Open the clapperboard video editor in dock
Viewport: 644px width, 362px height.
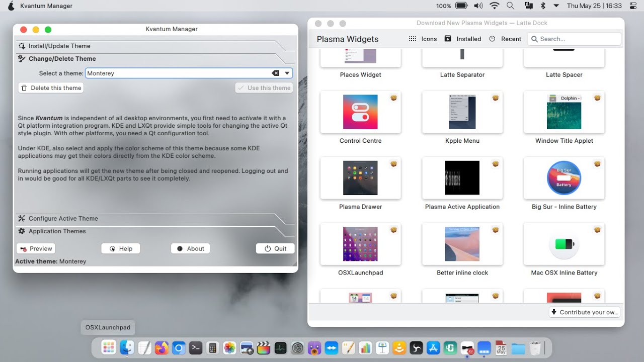263,347
